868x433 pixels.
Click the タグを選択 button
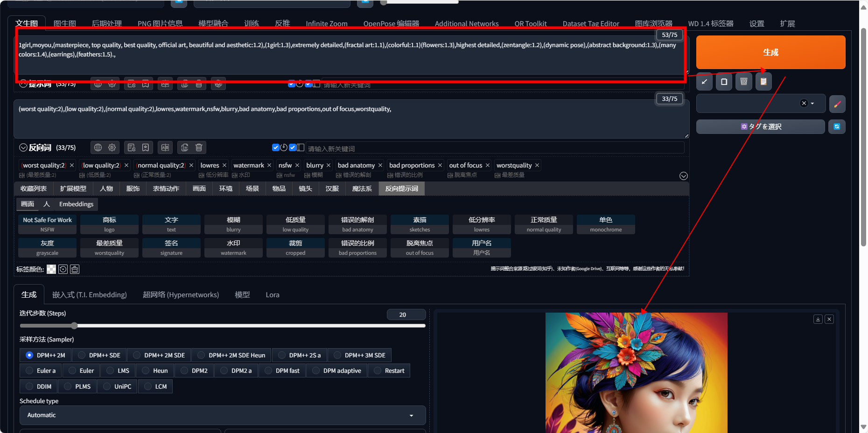760,126
